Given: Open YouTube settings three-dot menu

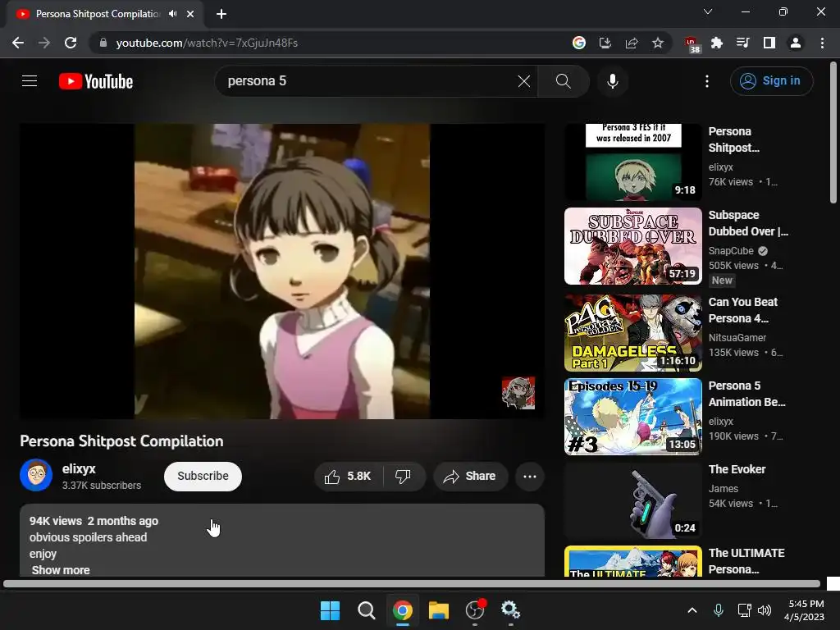Looking at the screenshot, I should [707, 81].
